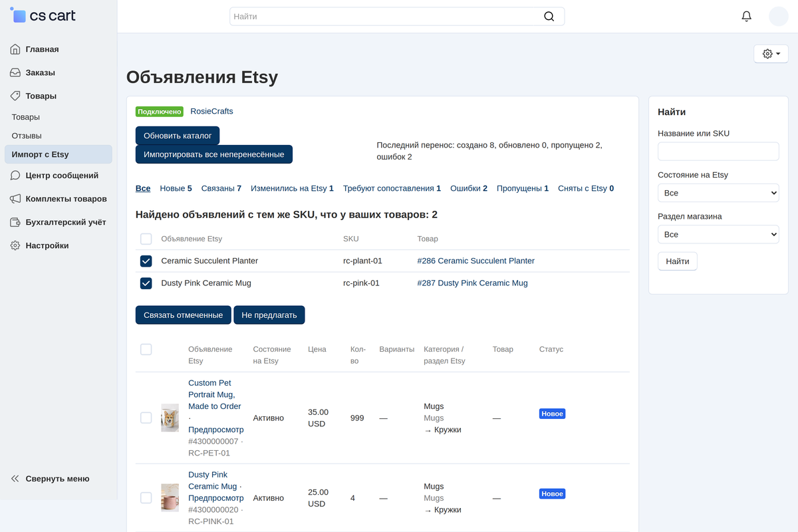
Task: Click the tag icon beside Товары
Action: pos(15,96)
